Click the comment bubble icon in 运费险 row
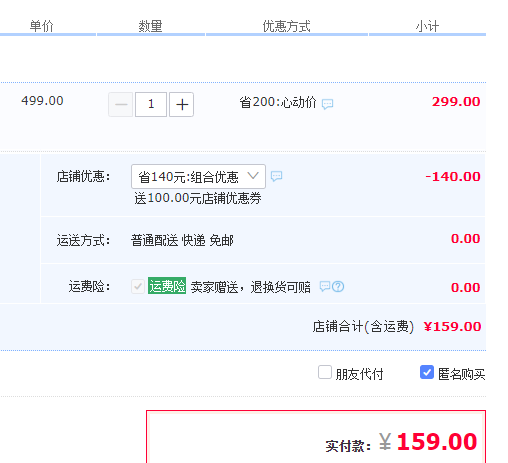The width and height of the screenshot is (508, 463). click(x=325, y=286)
